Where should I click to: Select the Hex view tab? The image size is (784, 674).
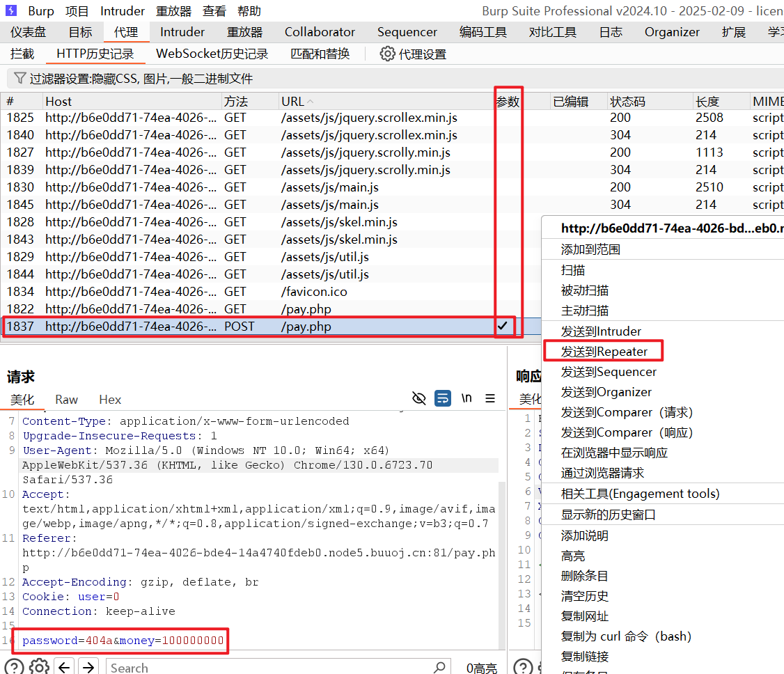tap(110, 400)
